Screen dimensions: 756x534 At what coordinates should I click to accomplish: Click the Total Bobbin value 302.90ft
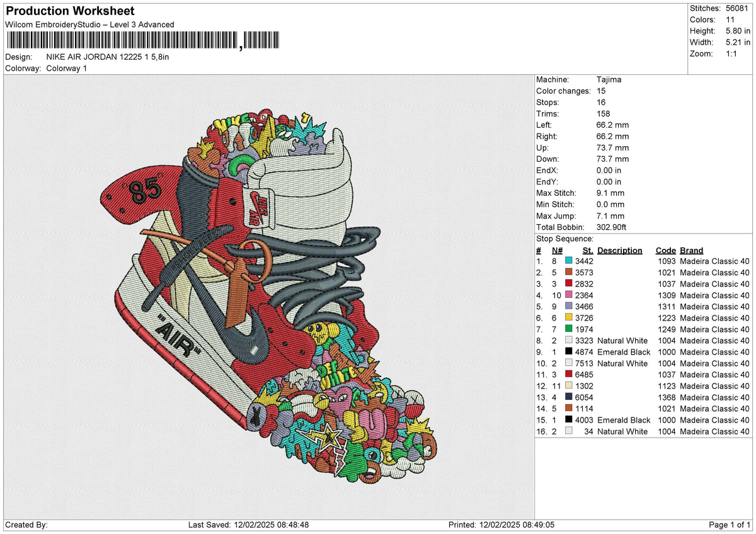click(x=611, y=227)
